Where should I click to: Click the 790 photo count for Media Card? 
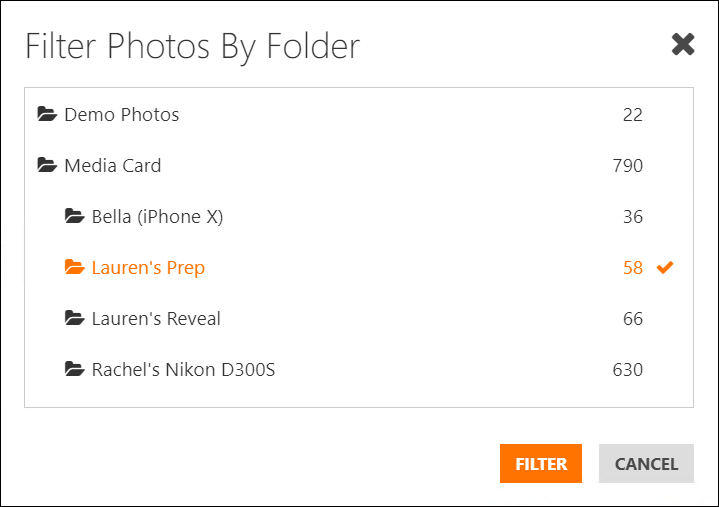click(628, 165)
